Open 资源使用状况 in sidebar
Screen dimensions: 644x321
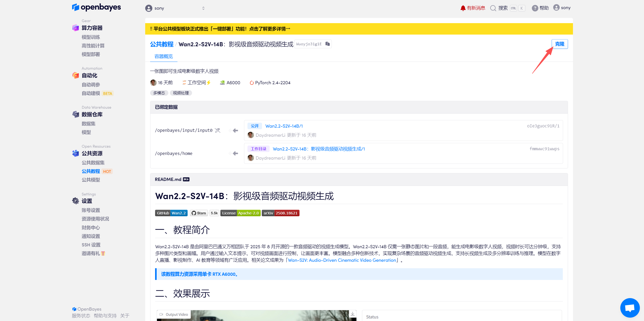95,219
